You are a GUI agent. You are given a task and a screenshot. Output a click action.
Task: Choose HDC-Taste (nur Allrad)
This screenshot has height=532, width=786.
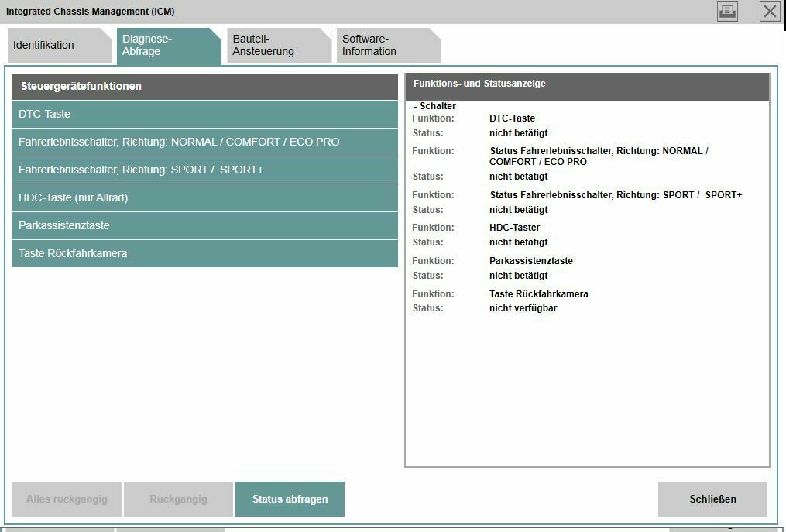pos(205,197)
